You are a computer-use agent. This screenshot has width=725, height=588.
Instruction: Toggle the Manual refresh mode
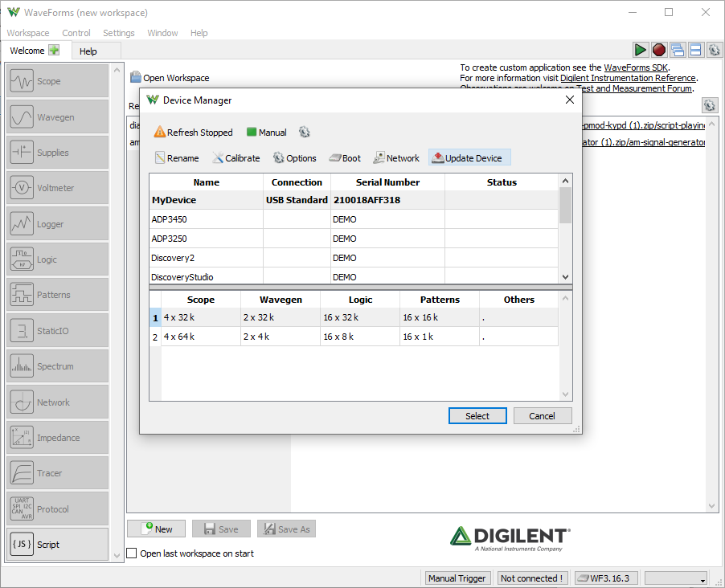[x=267, y=133]
